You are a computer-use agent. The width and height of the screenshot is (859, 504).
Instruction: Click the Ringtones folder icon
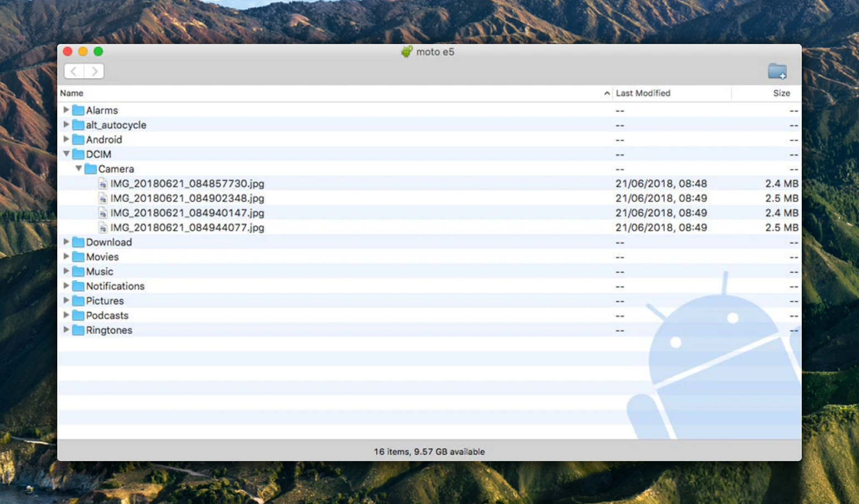(78, 330)
